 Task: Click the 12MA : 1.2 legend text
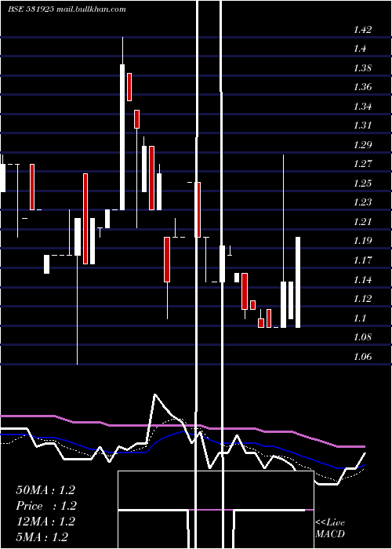(x=45, y=522)
